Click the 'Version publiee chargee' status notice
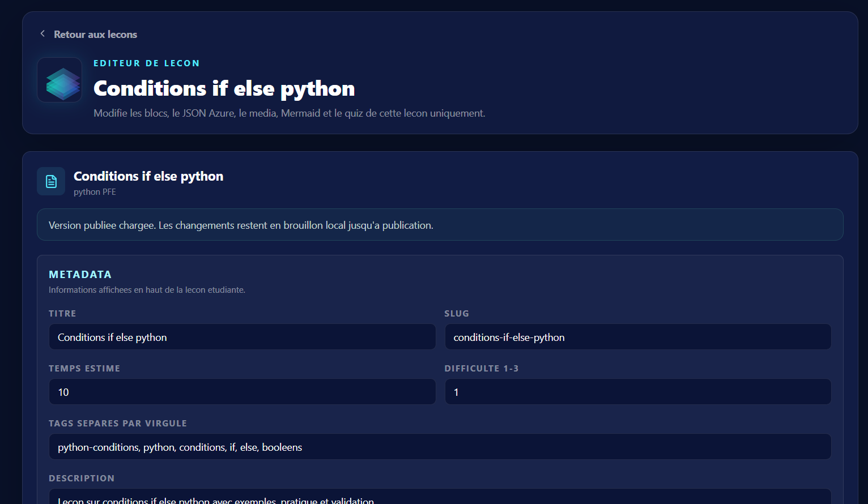868x504 pixels. [x=440, y=225]
